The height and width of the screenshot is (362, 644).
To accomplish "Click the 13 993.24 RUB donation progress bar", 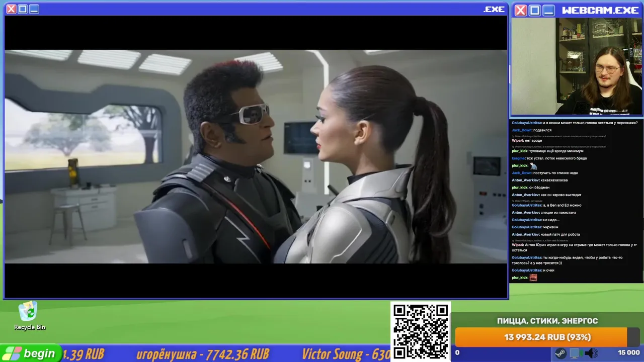I will click(x=547, y=337).
